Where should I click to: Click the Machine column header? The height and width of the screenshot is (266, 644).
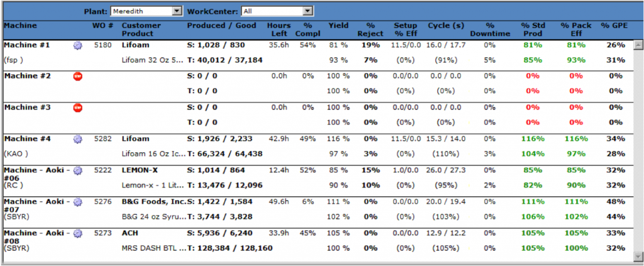(20, 26)
